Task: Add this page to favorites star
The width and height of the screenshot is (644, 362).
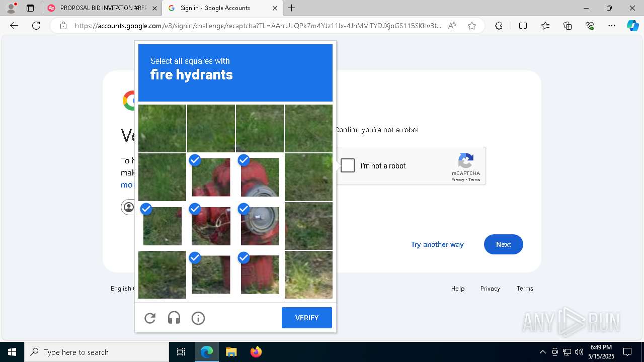Action: pyautogui.click(x=472, y=26)
